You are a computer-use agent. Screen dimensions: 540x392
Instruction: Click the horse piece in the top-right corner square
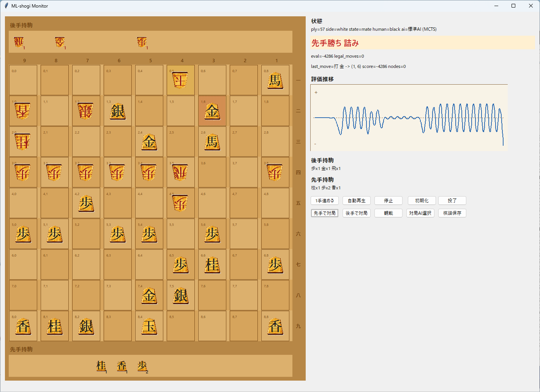[275, 80]
